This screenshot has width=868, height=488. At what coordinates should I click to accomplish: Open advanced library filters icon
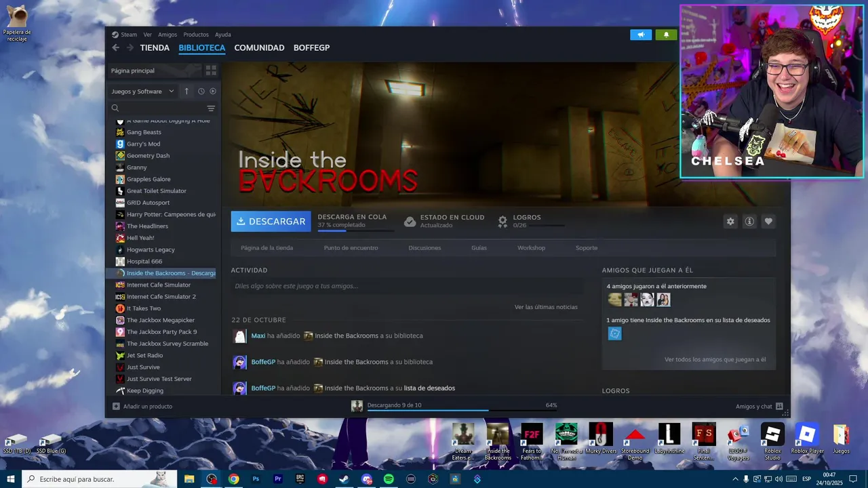pyautogui.click(x=211, y=108)
